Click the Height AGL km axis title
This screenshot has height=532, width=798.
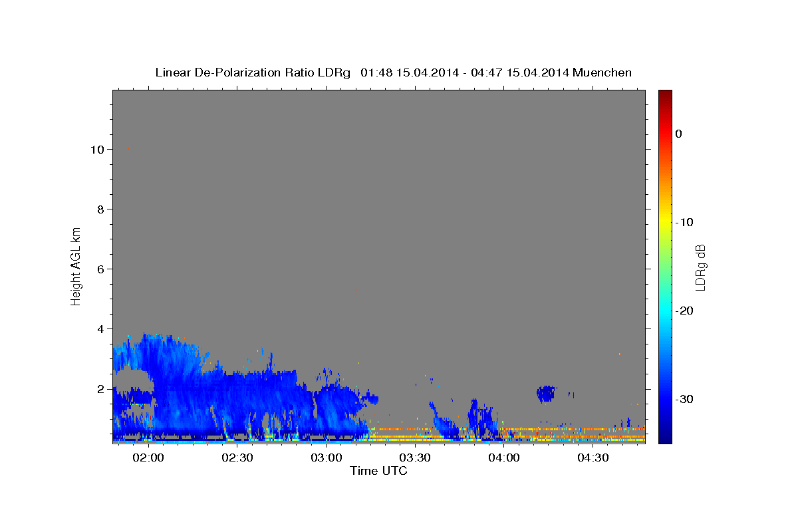(76, 266)
